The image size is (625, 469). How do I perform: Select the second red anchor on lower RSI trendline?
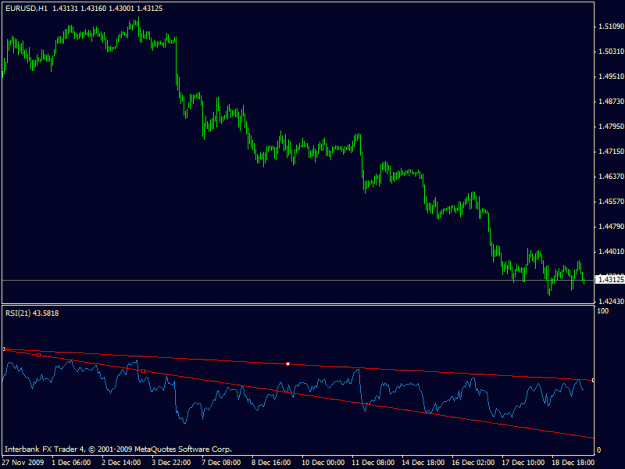point(143,371)
